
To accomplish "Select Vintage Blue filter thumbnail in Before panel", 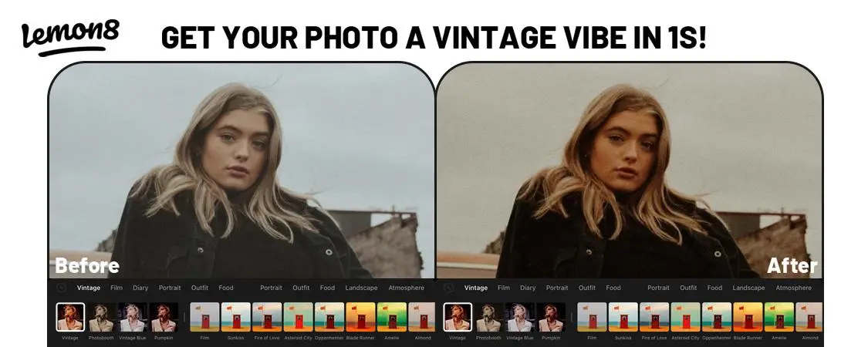I will click(132, 317).
